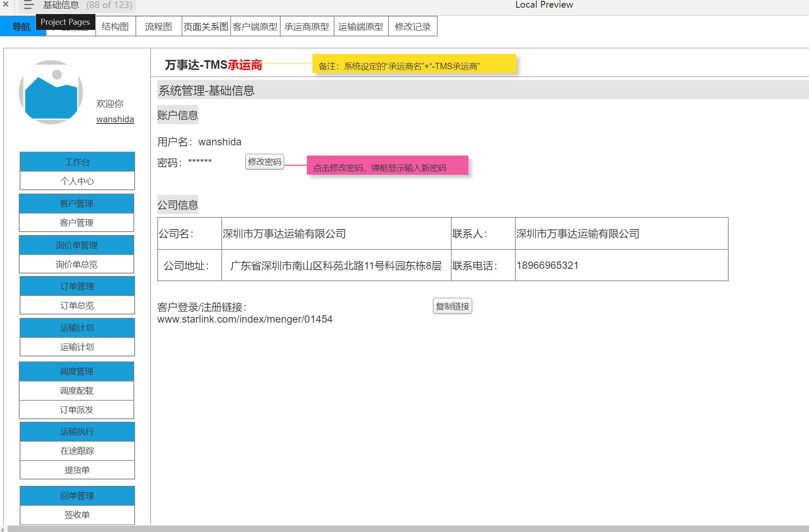Click the 修改密码 button
Viewport: 809px width, 532px height.
[x=265, y=162]
